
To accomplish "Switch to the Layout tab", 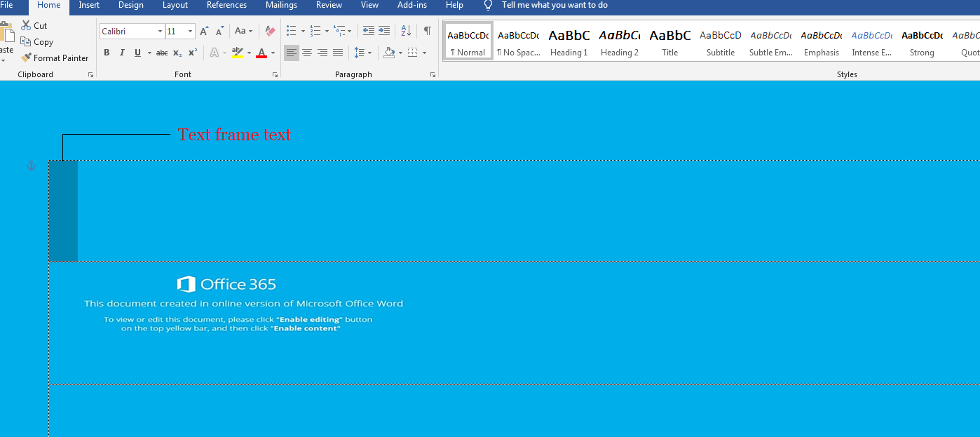I will click(x=175, y=5).
